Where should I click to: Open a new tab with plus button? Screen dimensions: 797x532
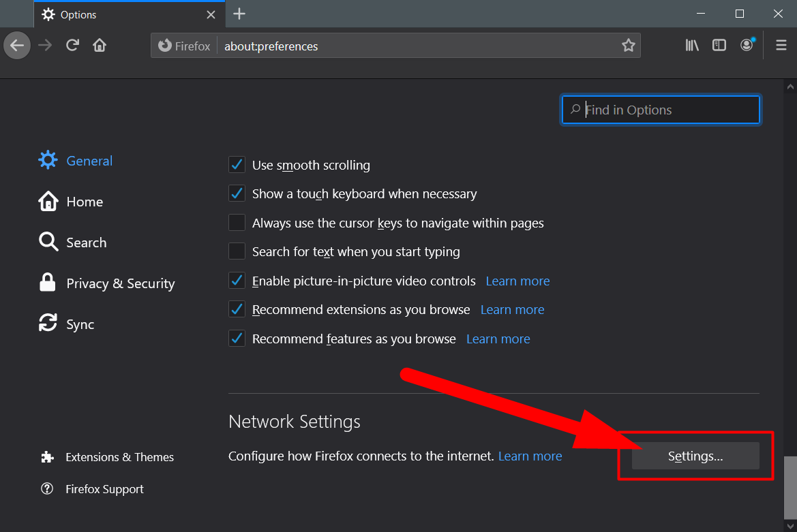[x=239, y=14]
